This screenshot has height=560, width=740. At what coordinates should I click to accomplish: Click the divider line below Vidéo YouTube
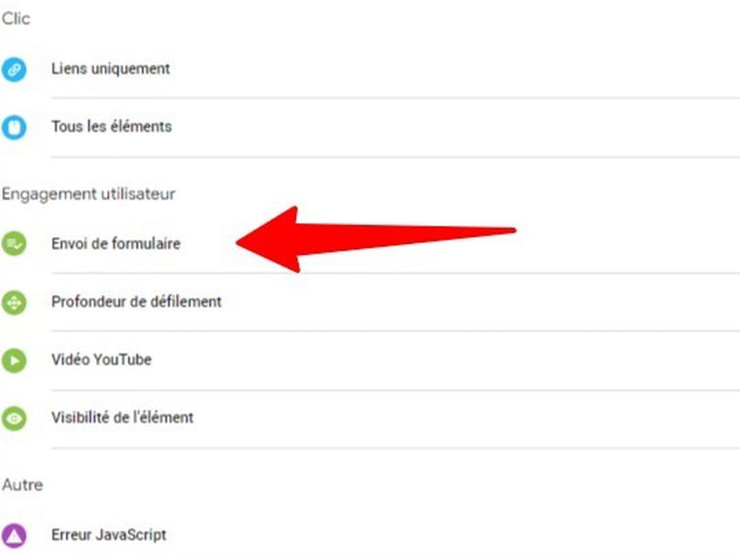pos(395,390)
